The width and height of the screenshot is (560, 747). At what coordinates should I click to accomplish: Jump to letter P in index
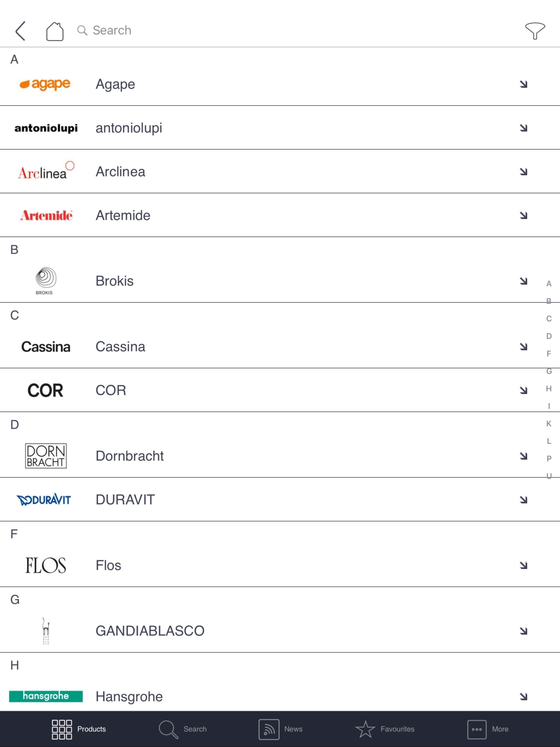(x=549, y=459)
